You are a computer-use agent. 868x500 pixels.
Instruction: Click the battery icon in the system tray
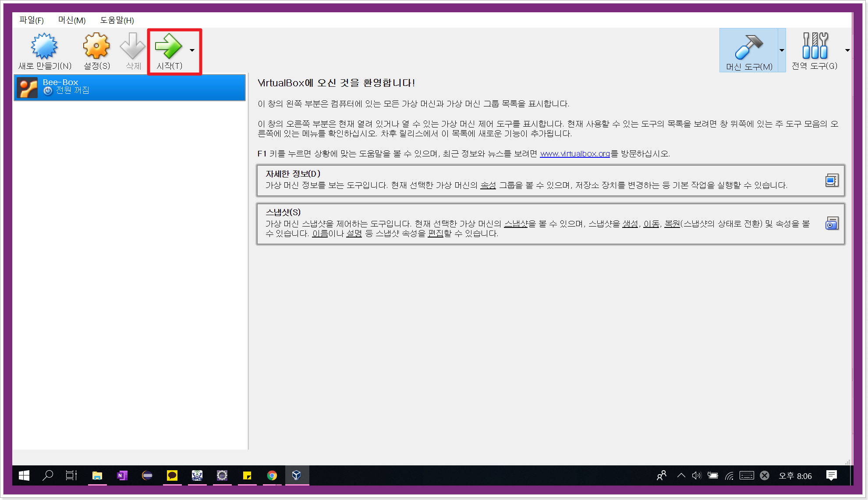click(x=713, y=475)
